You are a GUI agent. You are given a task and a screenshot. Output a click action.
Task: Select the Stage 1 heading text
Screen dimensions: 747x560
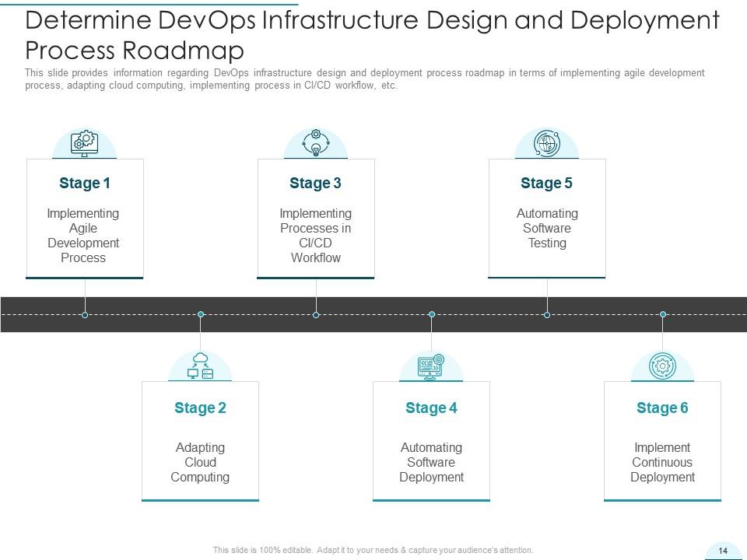point(83,183)
